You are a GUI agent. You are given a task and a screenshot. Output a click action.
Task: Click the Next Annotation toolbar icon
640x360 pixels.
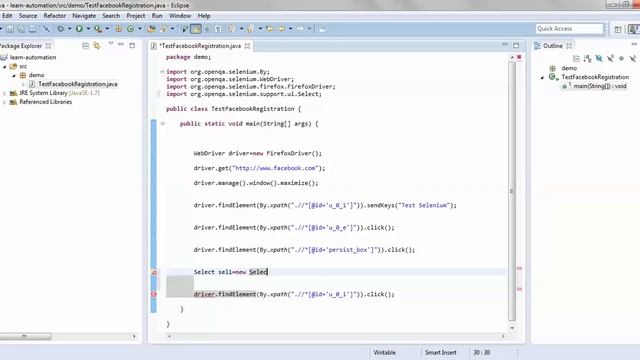pyautogui.click(x=232, y=29)
